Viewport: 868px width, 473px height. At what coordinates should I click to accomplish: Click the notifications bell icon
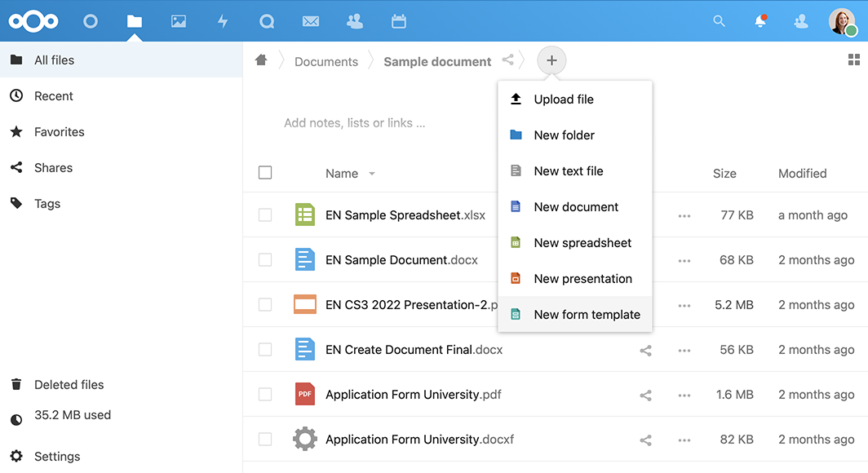click(760, 21)
